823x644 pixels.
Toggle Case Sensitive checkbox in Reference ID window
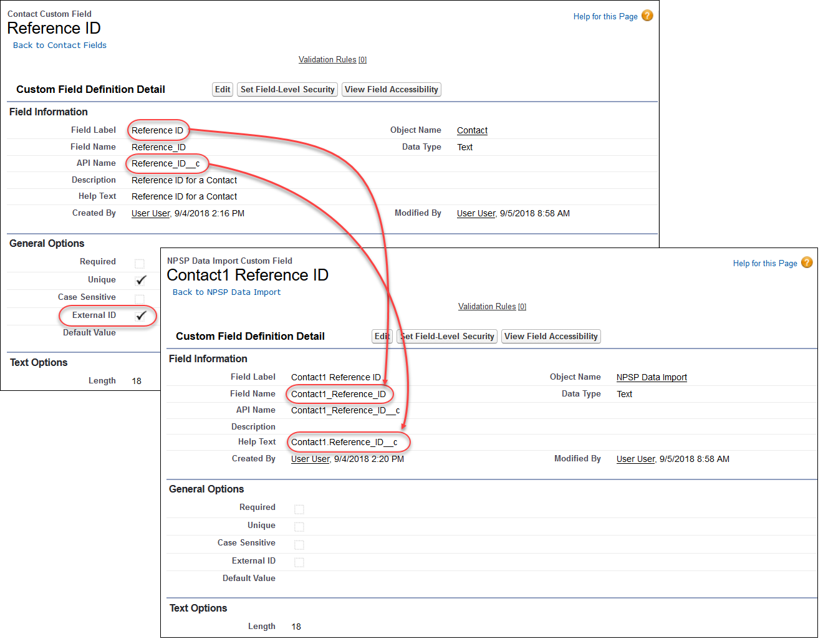click(x=140, y=299)
